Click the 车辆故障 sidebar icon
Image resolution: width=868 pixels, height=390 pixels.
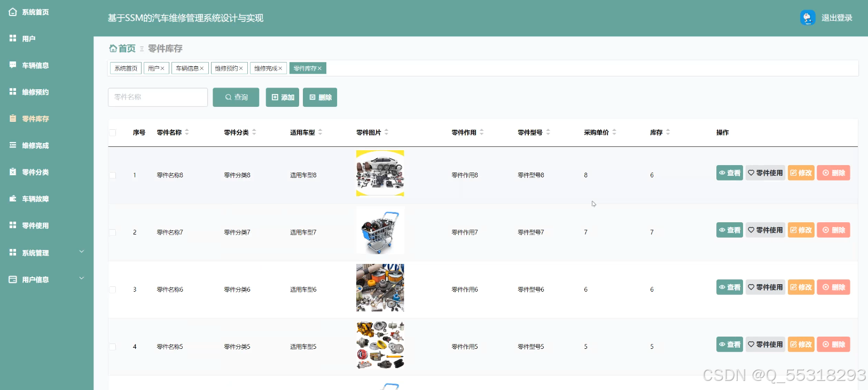(x=13, y=199)
